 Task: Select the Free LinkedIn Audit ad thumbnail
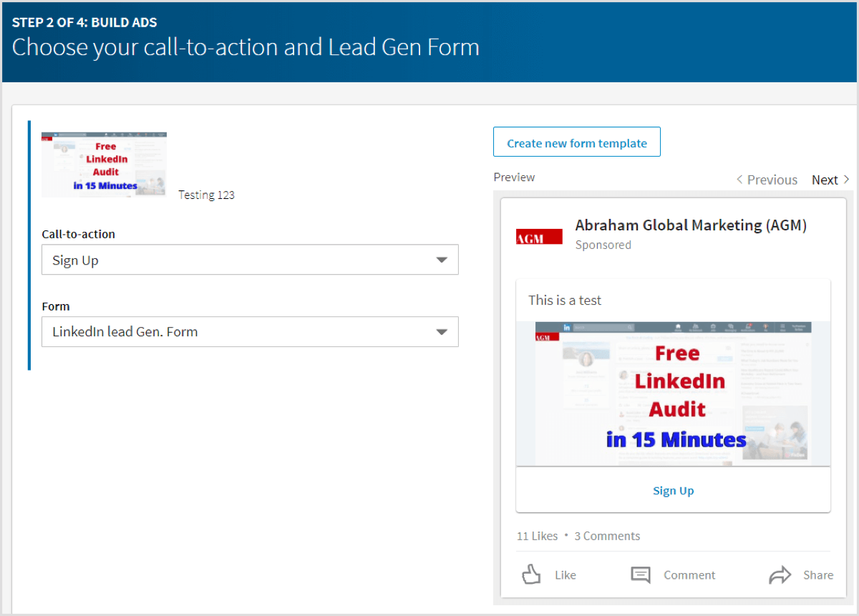pyautogui.click(x=104, y=165)
